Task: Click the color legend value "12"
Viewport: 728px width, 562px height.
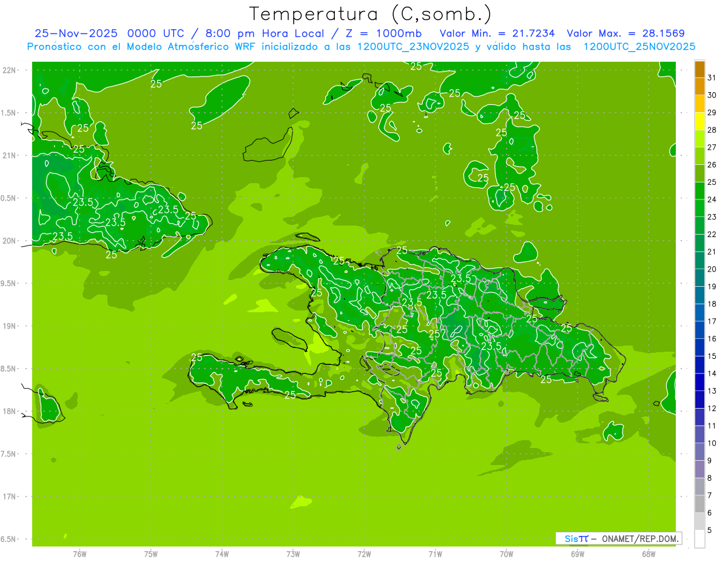Action: pyautogui.click(x=712, y=408)
